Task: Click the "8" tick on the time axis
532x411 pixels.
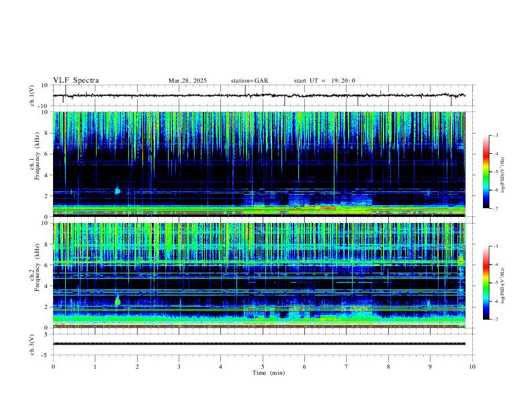Action: [x=388, y=367]
